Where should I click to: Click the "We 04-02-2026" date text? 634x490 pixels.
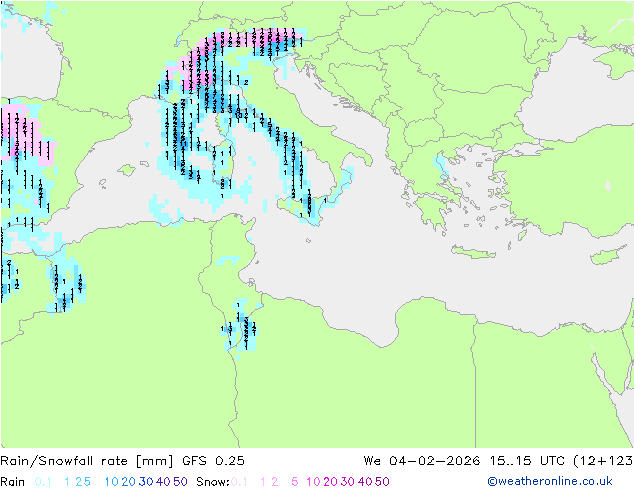tap(422, 461)
